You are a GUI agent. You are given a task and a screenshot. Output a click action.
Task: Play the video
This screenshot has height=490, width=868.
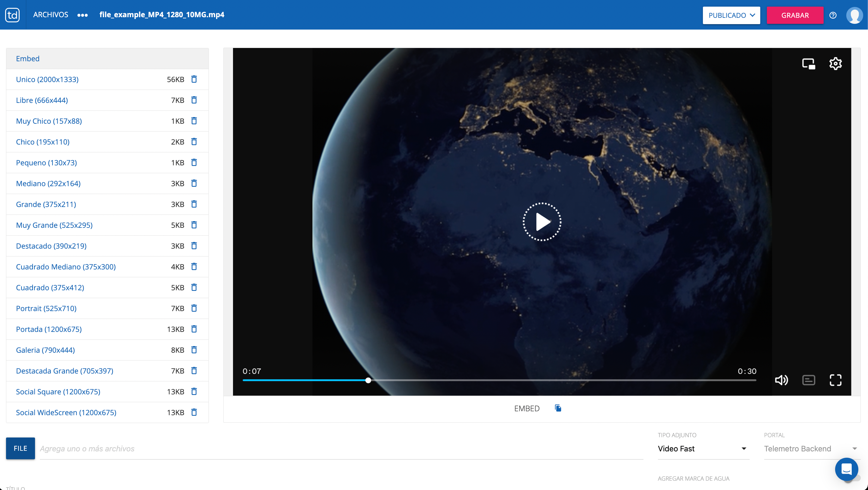(x=542, y=221)
